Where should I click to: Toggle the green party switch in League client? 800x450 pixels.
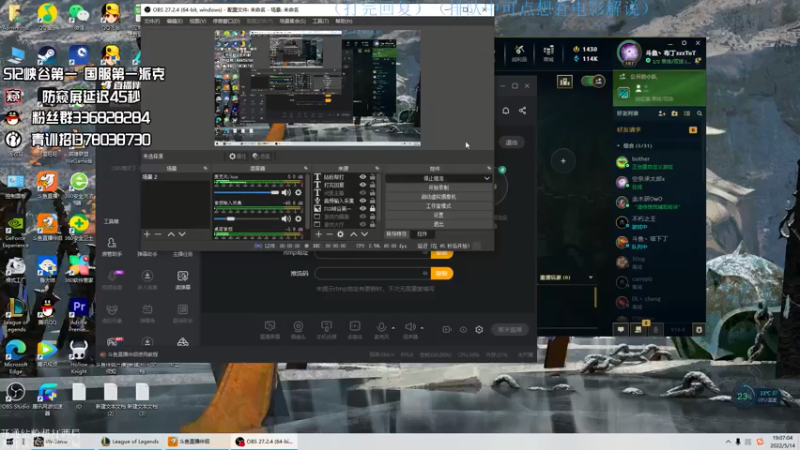(x=592, y=81)
